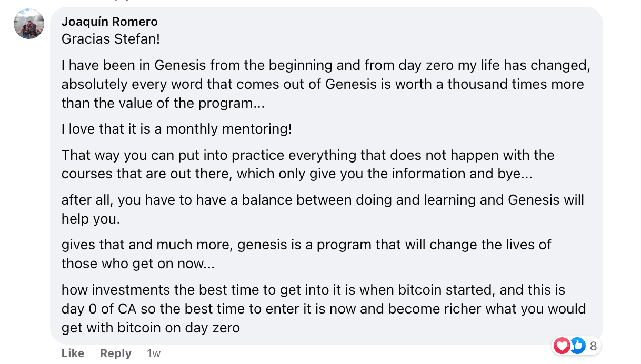Image resolution: width=641 pixels, height=364 pixels.
Task: Click the line starting 'after all, you have'
Action: 322,200
